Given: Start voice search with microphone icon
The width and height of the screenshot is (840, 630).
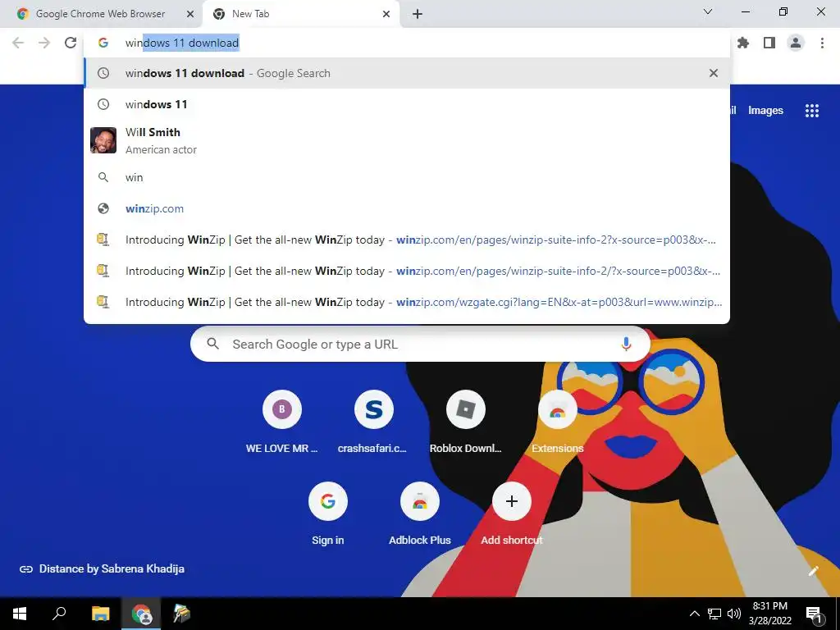Looking at the screenshot, I should [x=626, y=344].
